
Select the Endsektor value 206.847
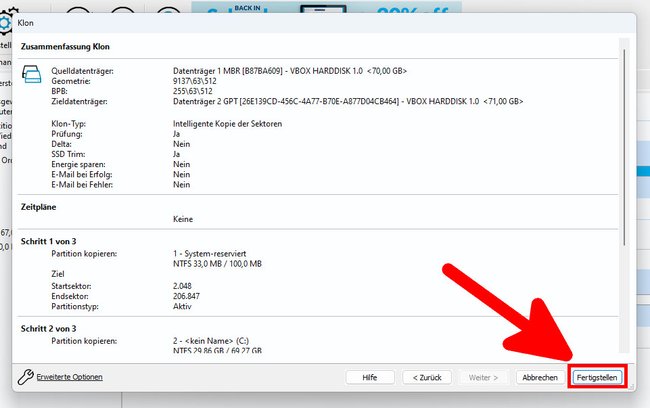pyautogui.click(x=186, y=296)
